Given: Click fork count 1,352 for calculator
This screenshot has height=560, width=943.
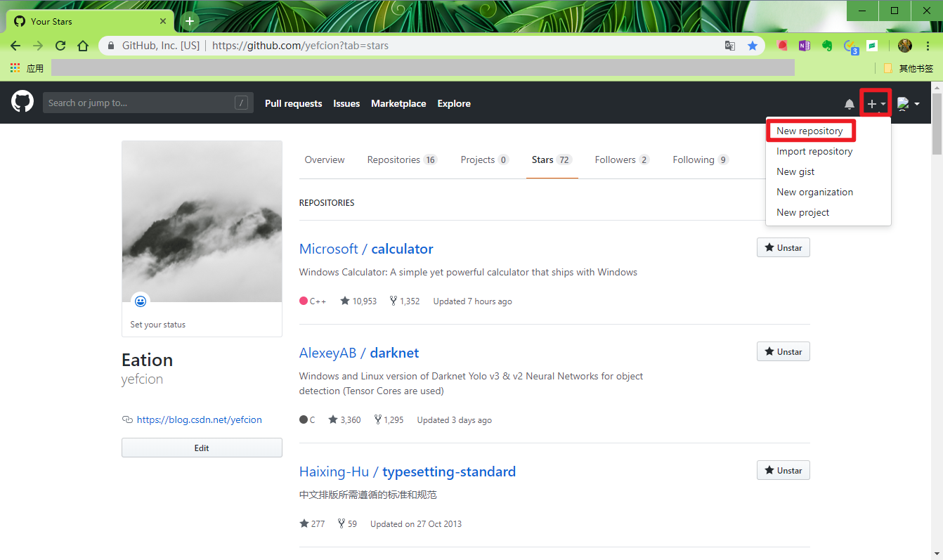Looking at the screenshot, I should 405,301.
